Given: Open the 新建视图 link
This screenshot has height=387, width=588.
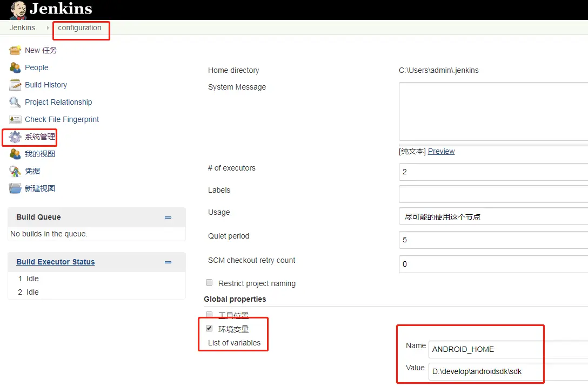Looking at the screenshot, I should pyautogui.click(x=40, y=188).
